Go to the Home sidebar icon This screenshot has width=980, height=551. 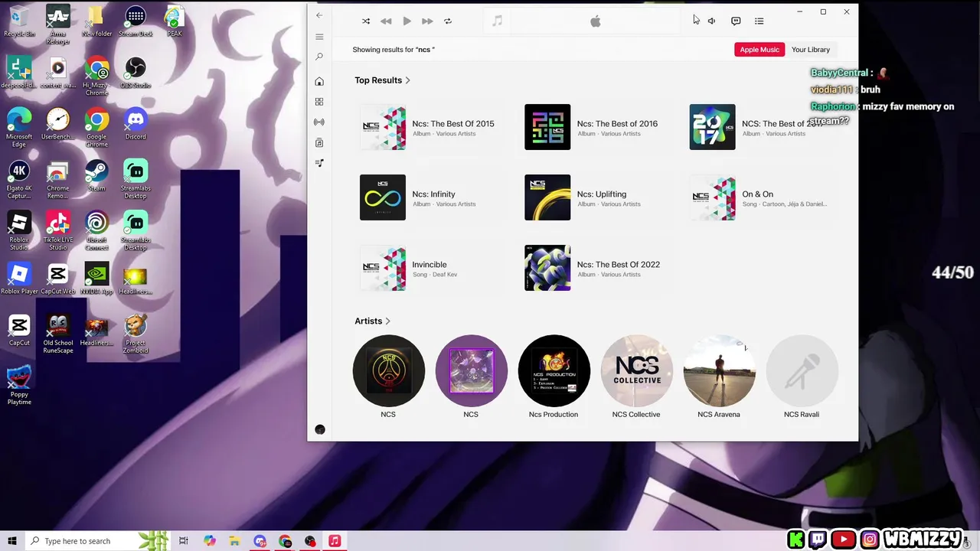(319, 82)
